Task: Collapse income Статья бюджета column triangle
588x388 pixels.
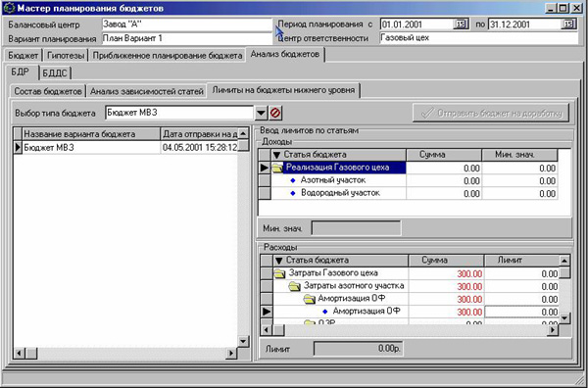Action: click(276, 155)
